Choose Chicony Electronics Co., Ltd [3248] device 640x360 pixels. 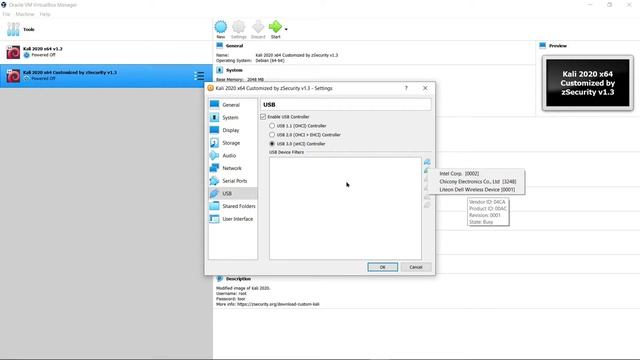(x=477, y=182)
